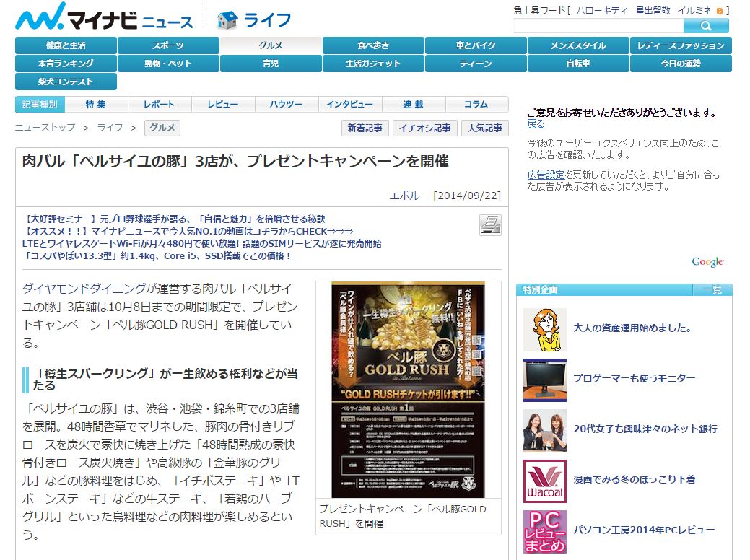Screen dimensions: 750x560
Task: Click the article headline text
Action: click(235, 162)
